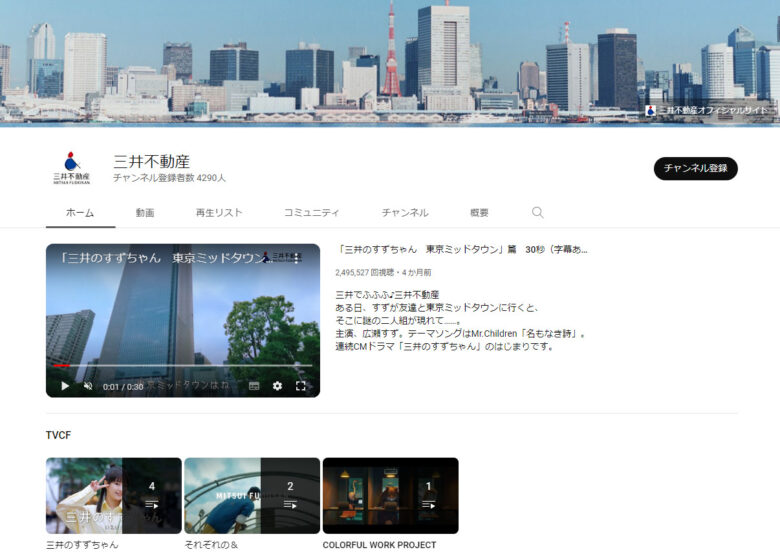The width and height of the screenshot is (780, 552).
Task: Open 三井不動産オフィシャルサイト banner link
Action: click(706, 110)
